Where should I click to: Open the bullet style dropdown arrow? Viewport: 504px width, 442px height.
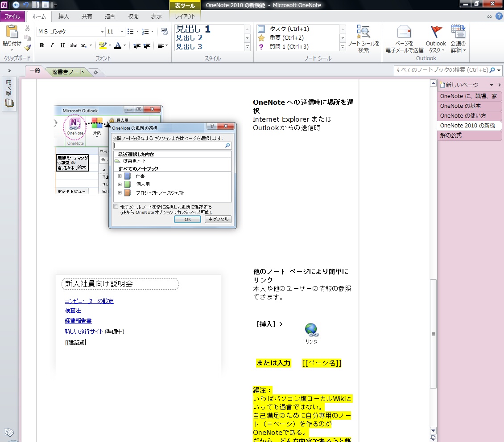click(137, 32)
